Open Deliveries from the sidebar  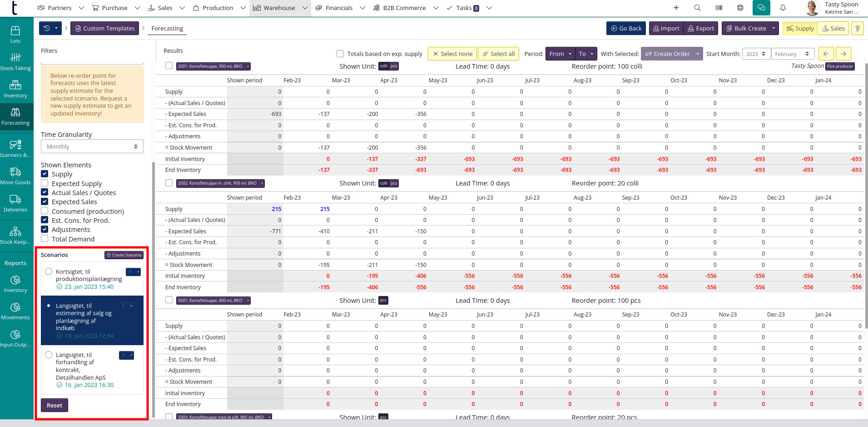tap(15, 203)
